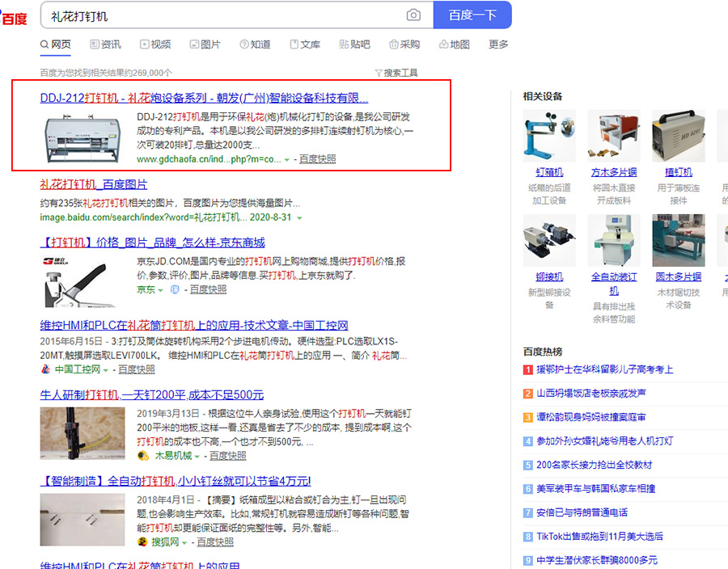Open 百度快照 for 木易机械 result
The height and width of the screenshot is (569, 728).
coord(227,456)
